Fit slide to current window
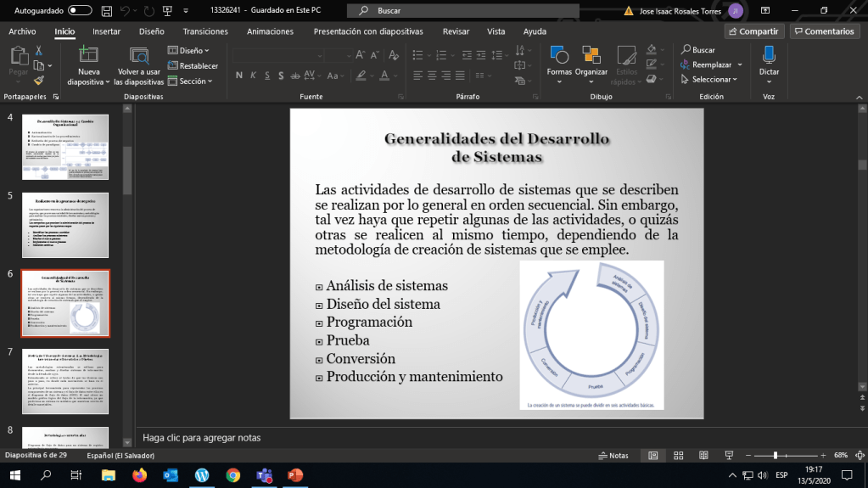868x488 pixels. [860, 456]
